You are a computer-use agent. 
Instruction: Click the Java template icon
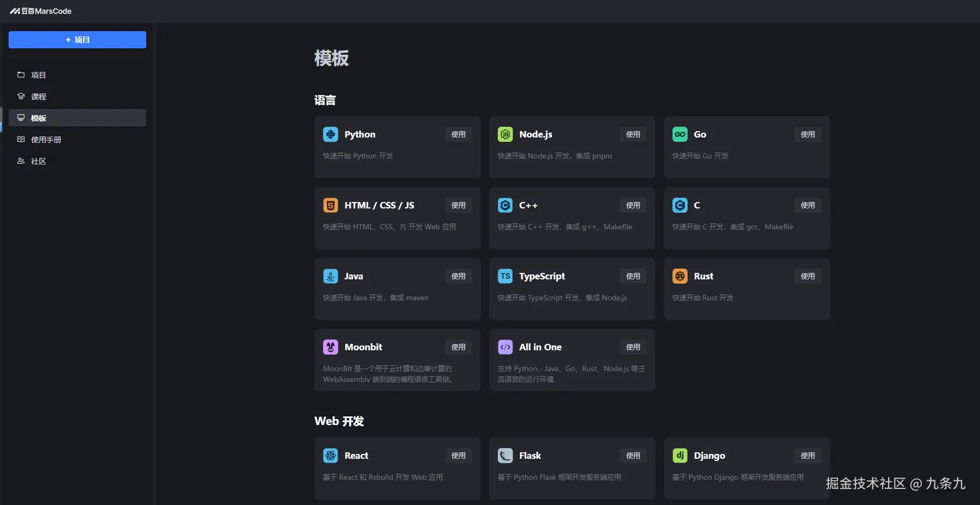click(331, 276)
